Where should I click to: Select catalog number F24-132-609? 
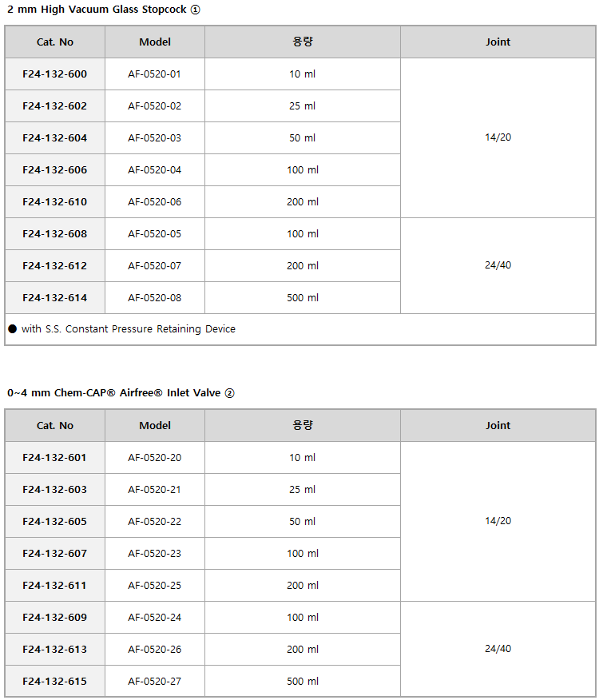point(55,618)
